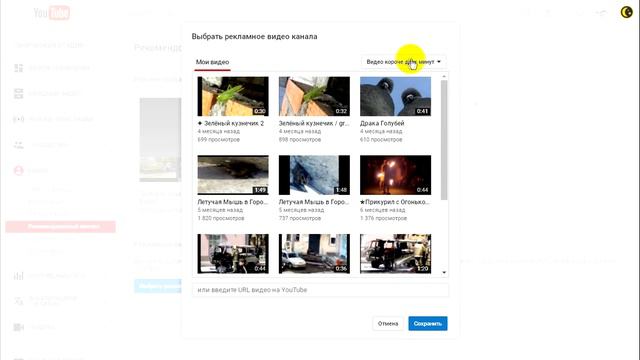640x360 pixels.
Task: Click the 699 просмотров text
Action: pyautogui.click(x=219, y=140)
